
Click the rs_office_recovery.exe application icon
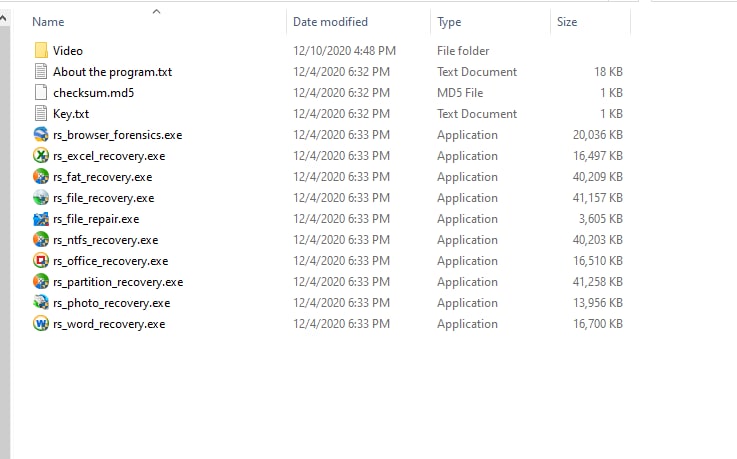pyautogui.click(x=41, y=261)
